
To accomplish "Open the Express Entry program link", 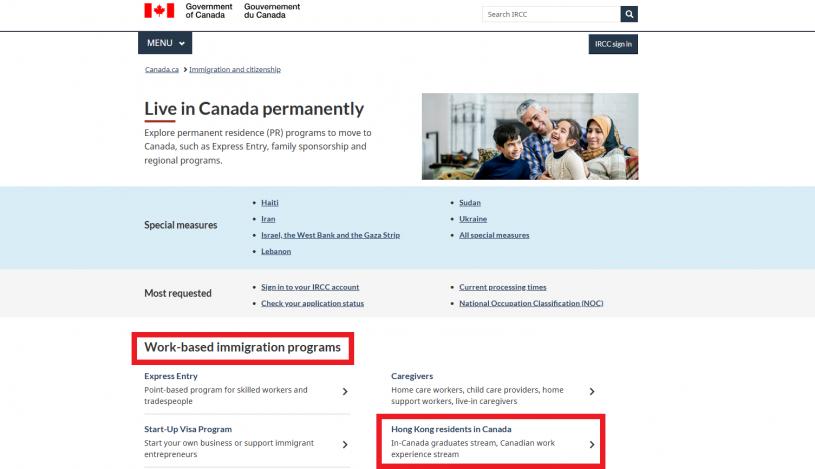I will coord(171,376).
